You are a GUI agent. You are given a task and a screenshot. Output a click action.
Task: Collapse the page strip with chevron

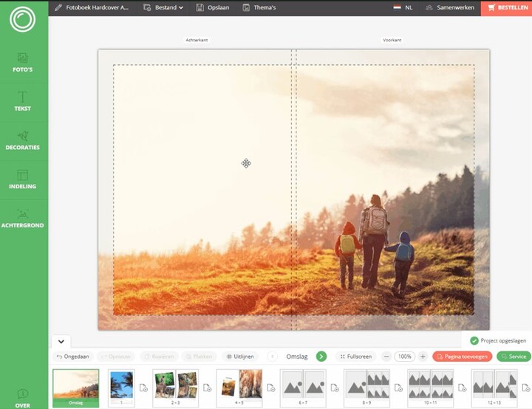click(x=61, y=342)
